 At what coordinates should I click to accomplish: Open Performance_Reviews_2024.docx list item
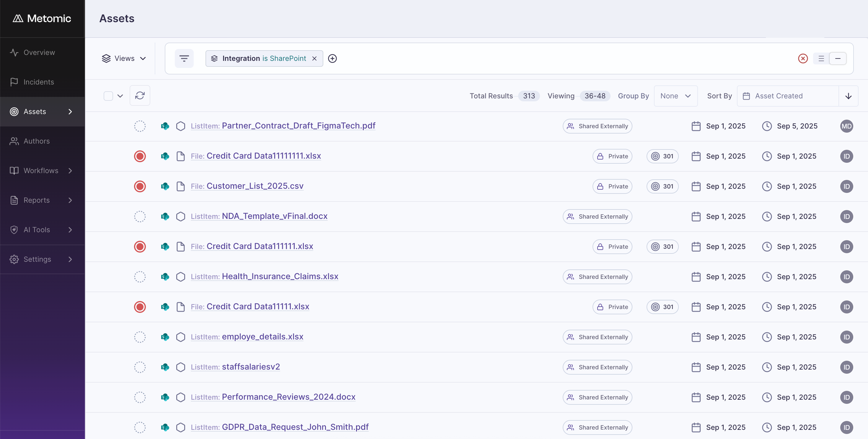(x=273, y=397)
